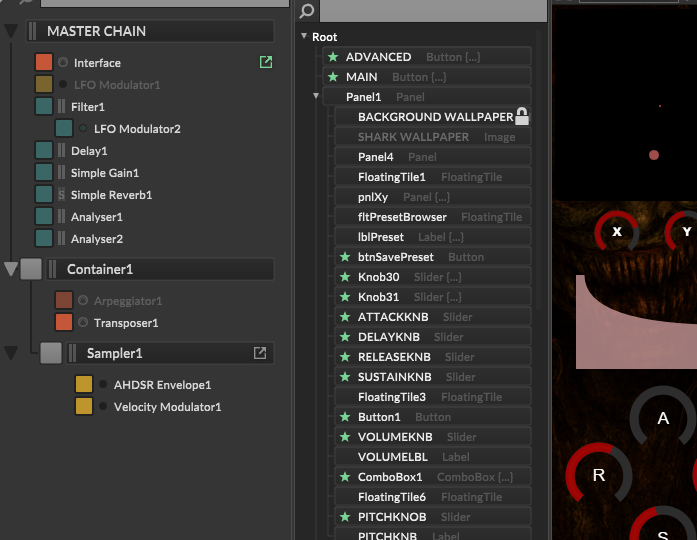Toggle bypass for Arpeggiator1
Viewport: 697px width, 540px height.
[82, 300]
